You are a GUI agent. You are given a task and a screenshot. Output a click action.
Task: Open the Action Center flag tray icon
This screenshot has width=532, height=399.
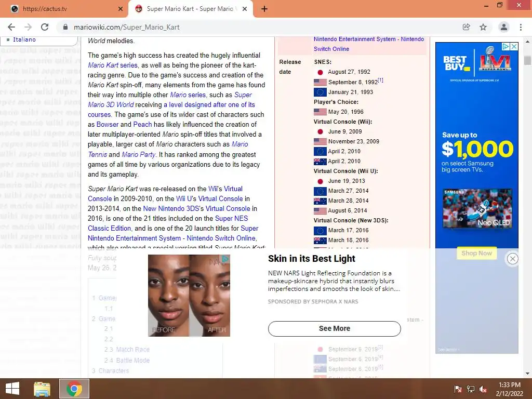(x=458, y=389)
